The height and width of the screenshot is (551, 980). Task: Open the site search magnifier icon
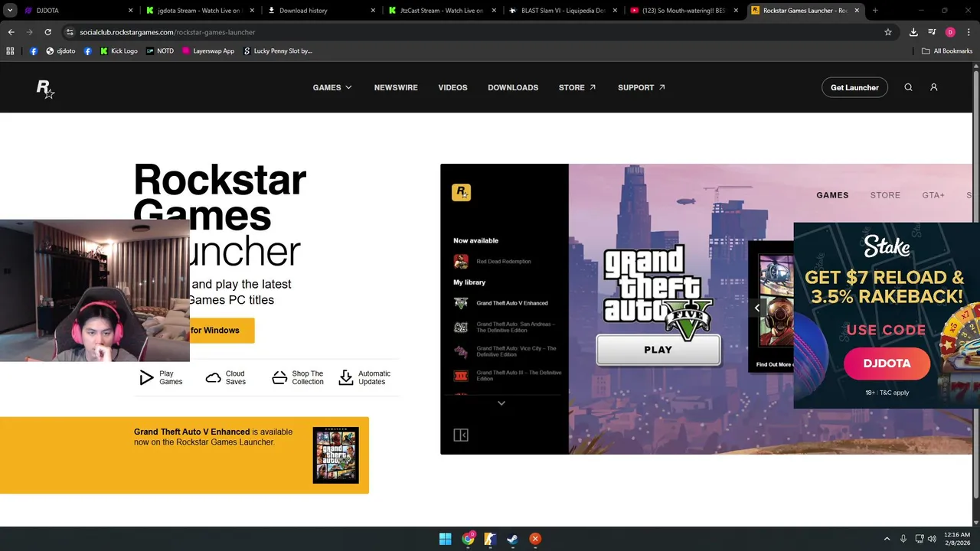tap(908, 87)
